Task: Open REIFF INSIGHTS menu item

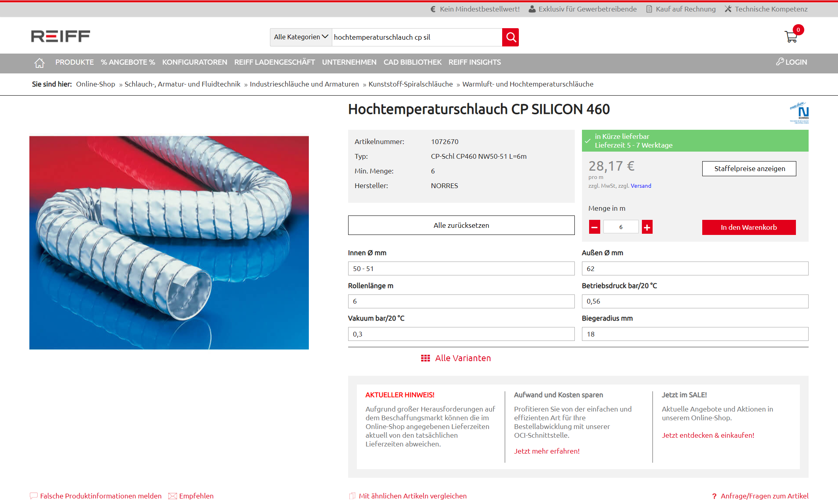Action: click(475, 62)
